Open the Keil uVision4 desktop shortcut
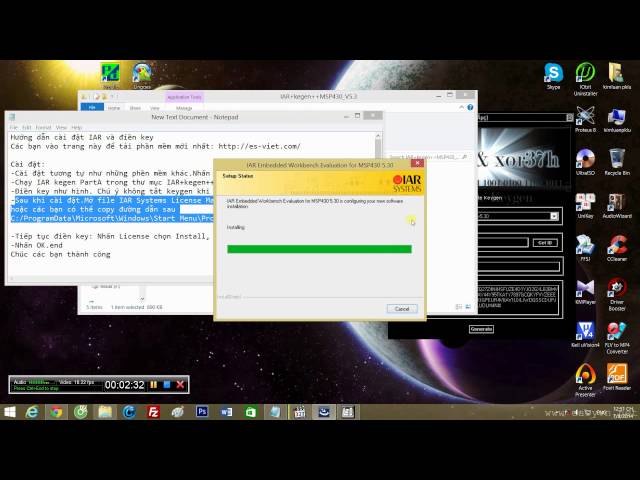This screenshot has height=480, width=640. pyautogui.click(x=585, y=334)
